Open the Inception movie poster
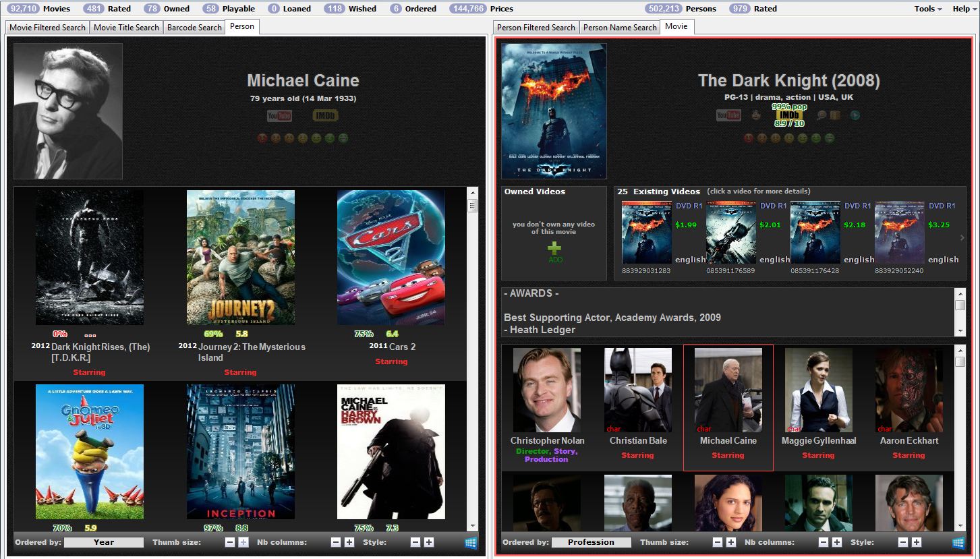Image resolution: width=980 pixels, height=559 pixels. (x=241, y=452)
